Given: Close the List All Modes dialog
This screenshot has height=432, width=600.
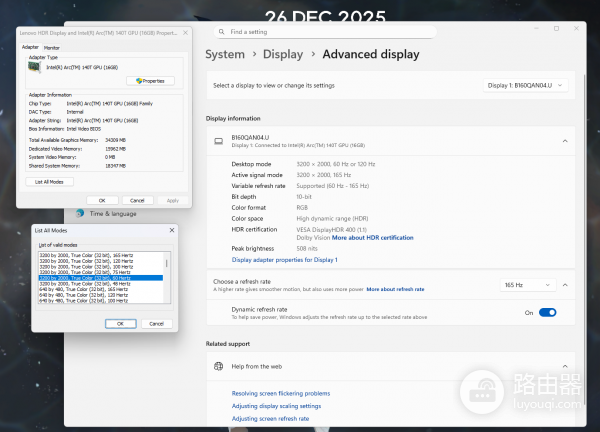Looking at the screenshot, I should 172,230.
